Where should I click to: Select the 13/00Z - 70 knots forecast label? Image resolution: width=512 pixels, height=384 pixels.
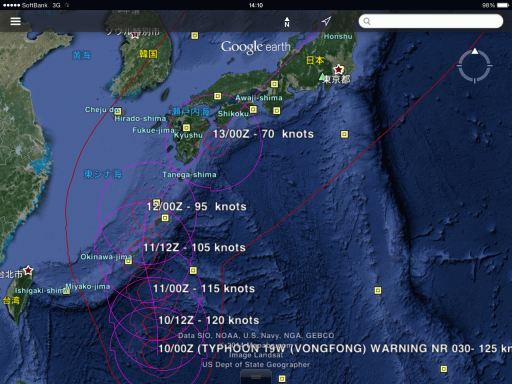point(263,134)
